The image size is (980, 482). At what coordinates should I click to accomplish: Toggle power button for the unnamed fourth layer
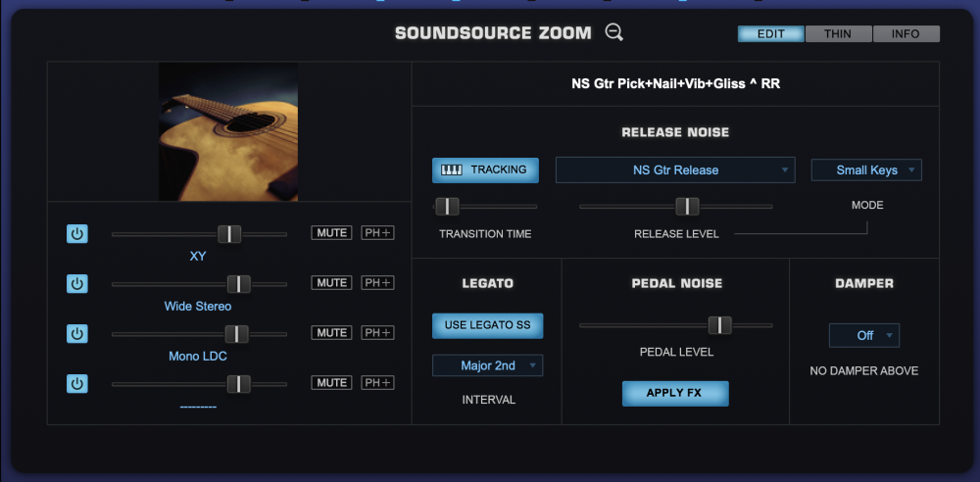tap(77, 383)
